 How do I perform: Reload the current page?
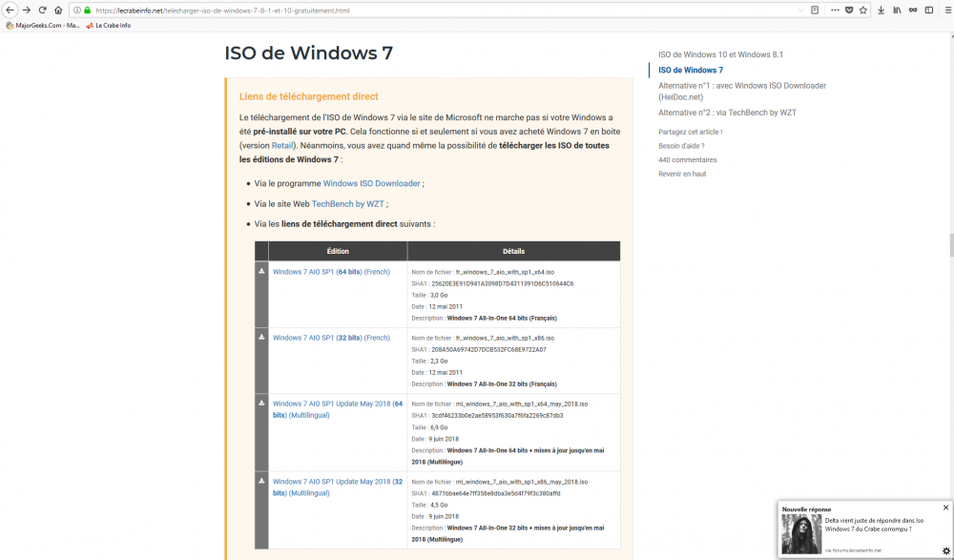pos(42,10)
